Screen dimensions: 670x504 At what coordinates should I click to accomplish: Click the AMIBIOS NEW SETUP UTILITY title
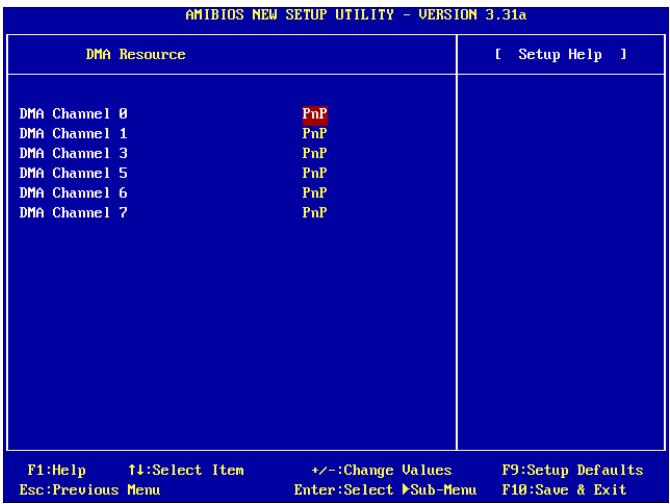pyautogui.click(x=356, y=15)
